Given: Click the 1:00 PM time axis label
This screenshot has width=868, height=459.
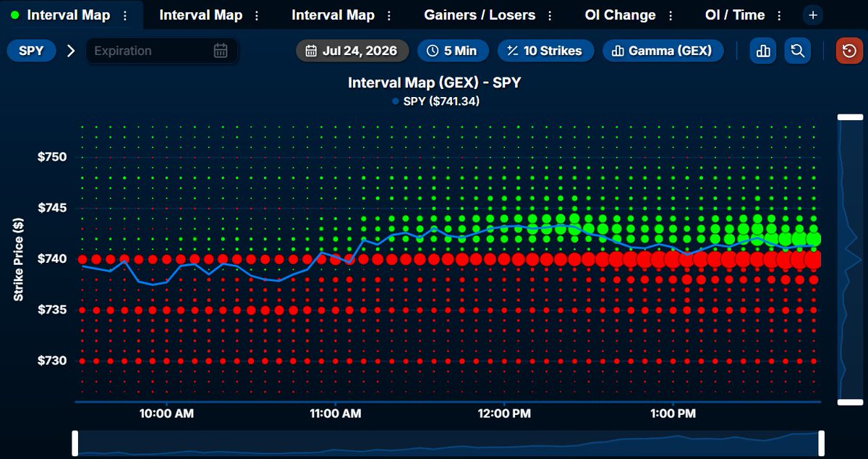Looking at the screenshot, I should 673,414.
